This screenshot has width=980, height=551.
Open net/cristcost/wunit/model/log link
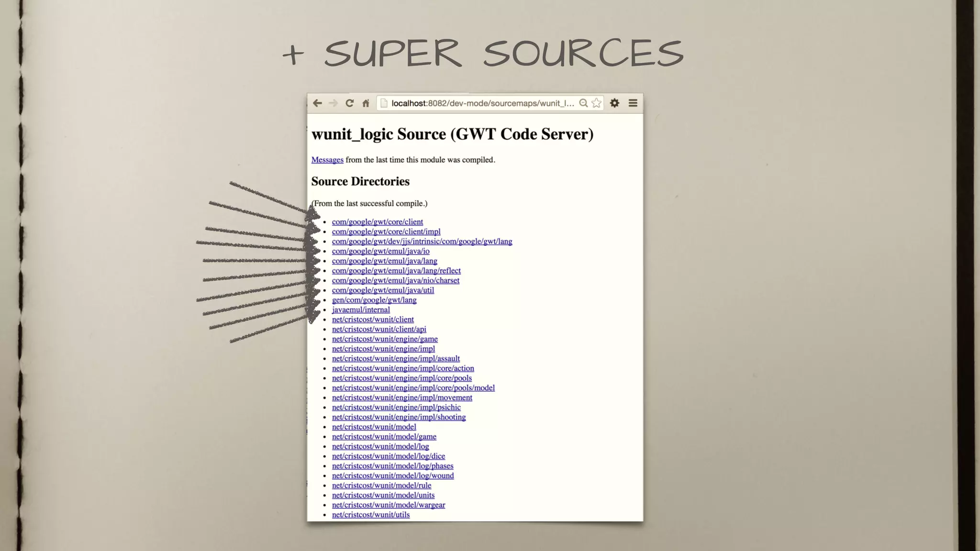pos(380,446)
